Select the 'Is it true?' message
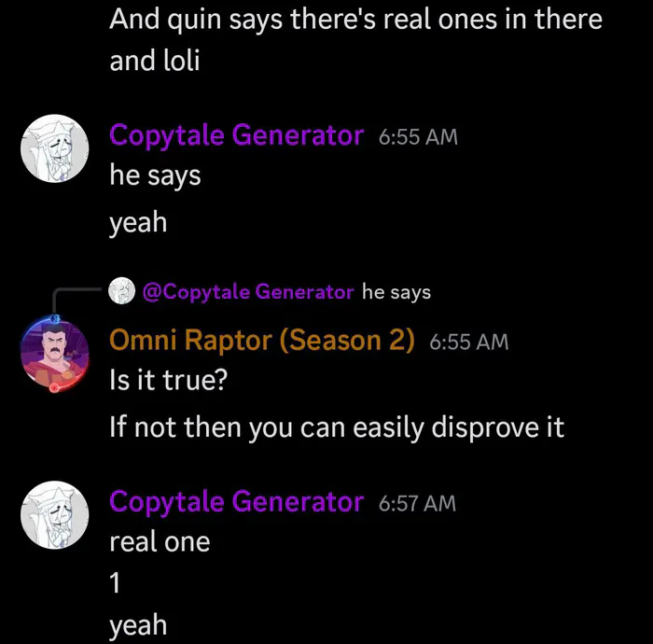This screenshot has width=653, height=644. 169,380
